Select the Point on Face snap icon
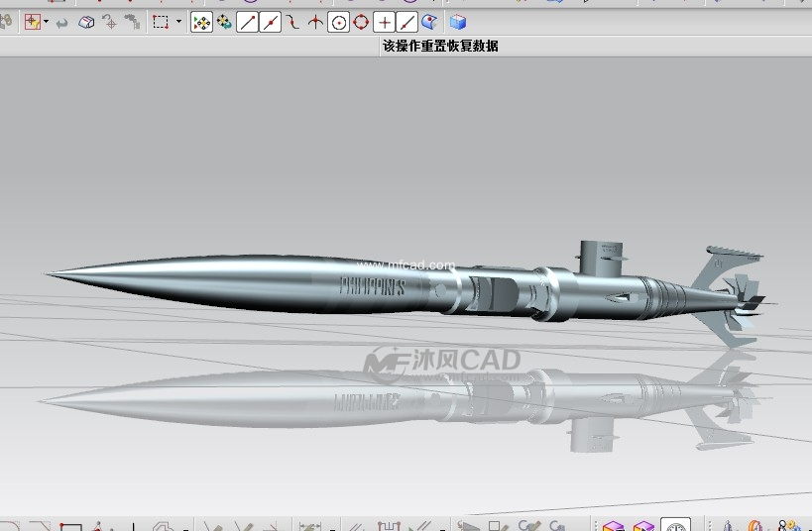Viewport: 812px width, 531px height. tap(429, 22)
